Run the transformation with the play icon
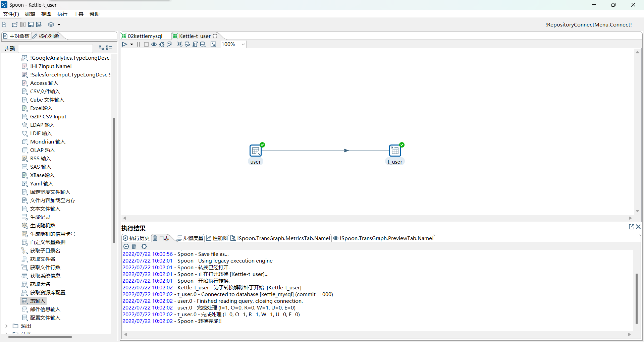 click(124, 44)
